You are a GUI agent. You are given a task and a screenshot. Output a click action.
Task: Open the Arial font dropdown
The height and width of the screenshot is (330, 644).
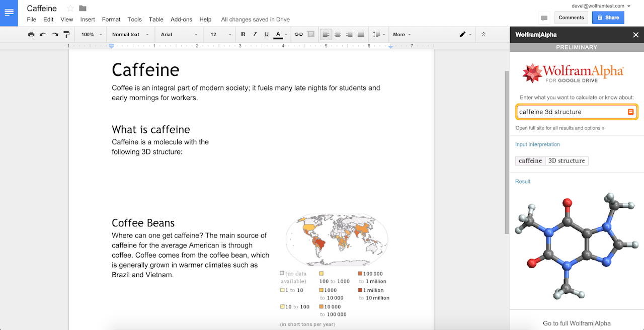click(179, 35)
